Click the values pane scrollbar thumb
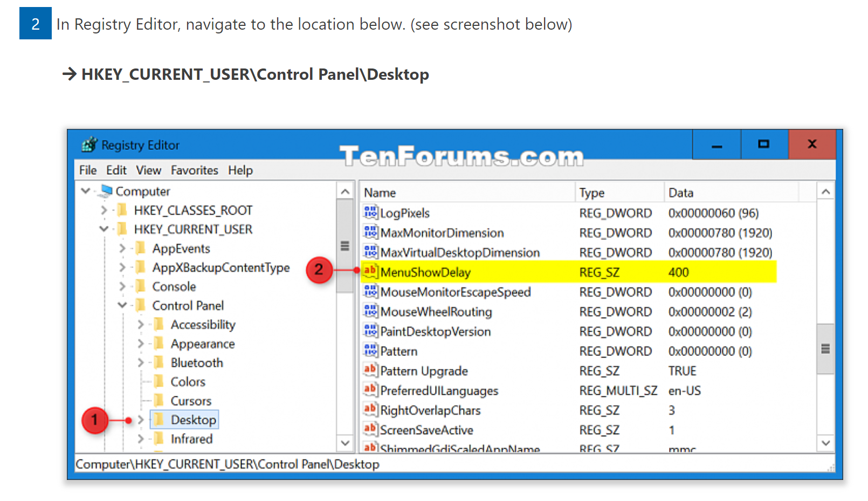Viewport: 868px width, 501px height. [x=825, y=349]
